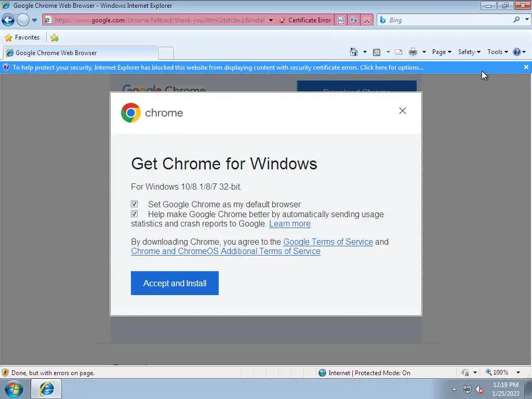
Task: Toggle sending usage statistics checkbox
Action: (135, 214)
